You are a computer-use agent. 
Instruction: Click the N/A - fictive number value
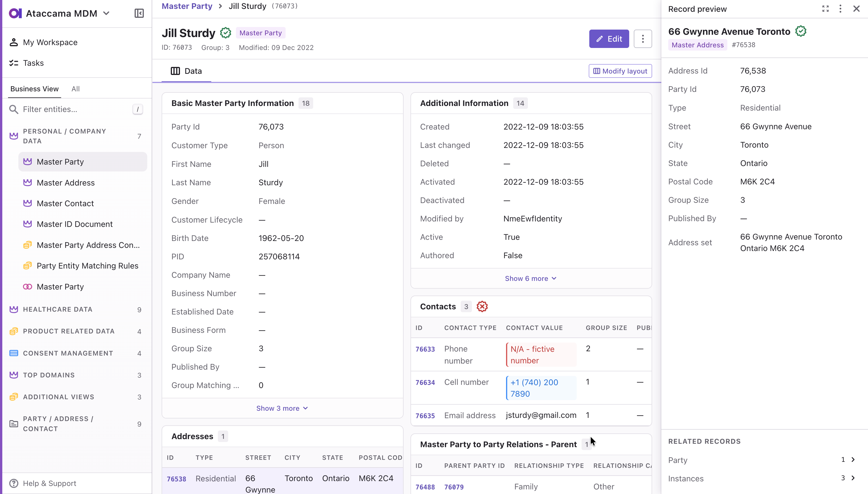[541, 354]
